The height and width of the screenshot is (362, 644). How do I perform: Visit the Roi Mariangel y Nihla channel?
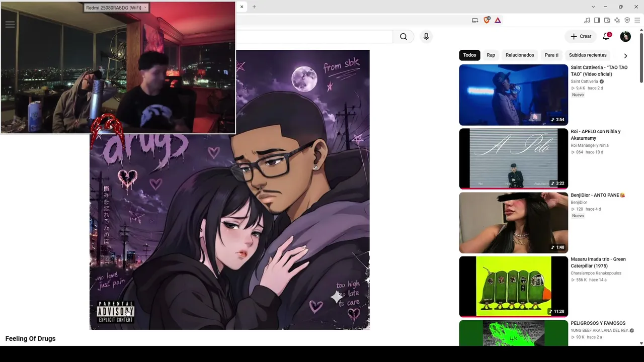pos(590,145)
